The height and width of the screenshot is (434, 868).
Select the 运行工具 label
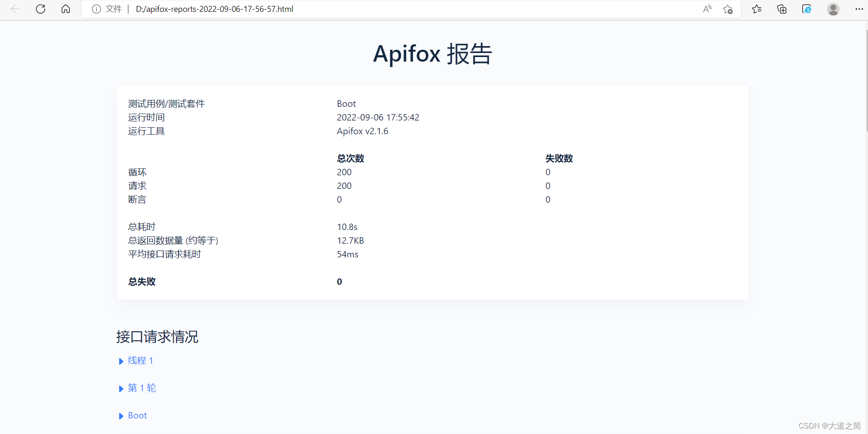coord(146,131)
